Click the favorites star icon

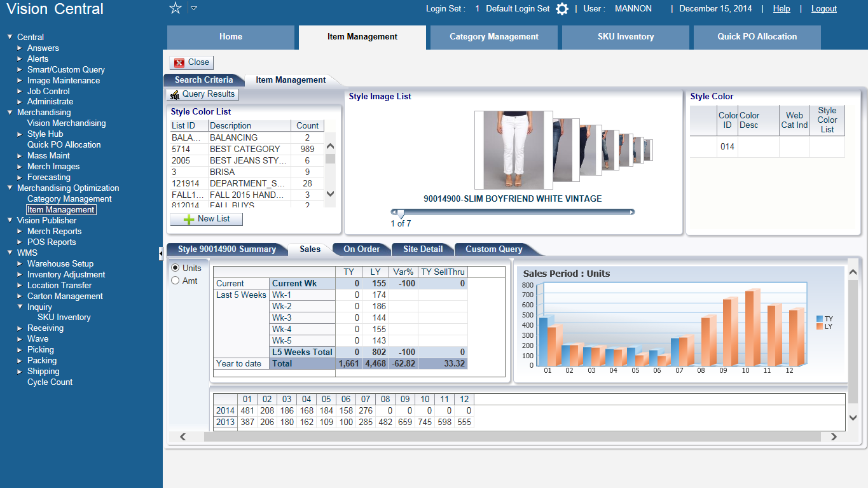176,8
